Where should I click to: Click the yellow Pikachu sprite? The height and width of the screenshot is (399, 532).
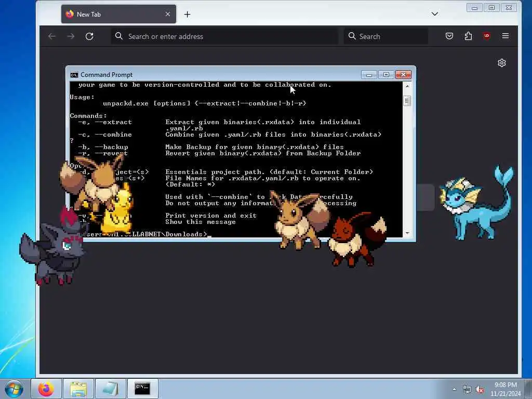pos(117,210)
